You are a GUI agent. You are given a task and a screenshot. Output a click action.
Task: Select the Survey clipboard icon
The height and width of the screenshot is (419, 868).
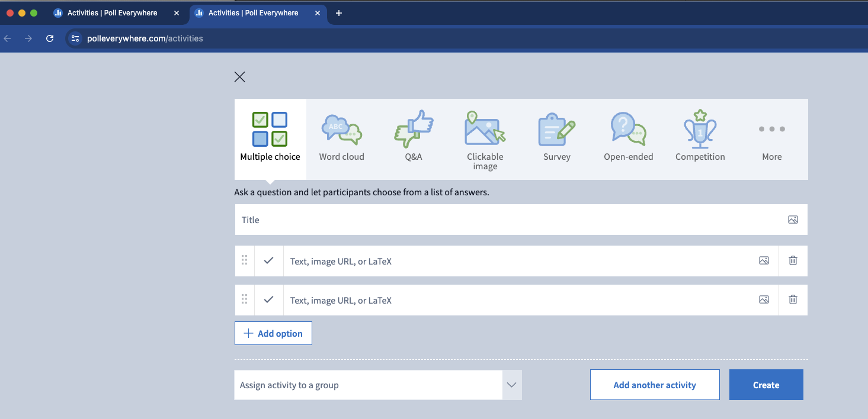[556, 129]
